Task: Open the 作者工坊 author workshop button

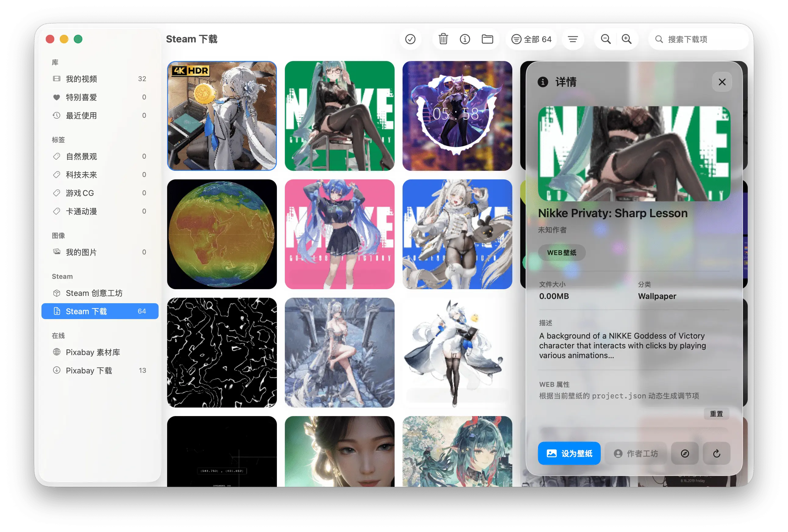Action: click(x=636, y=453)
